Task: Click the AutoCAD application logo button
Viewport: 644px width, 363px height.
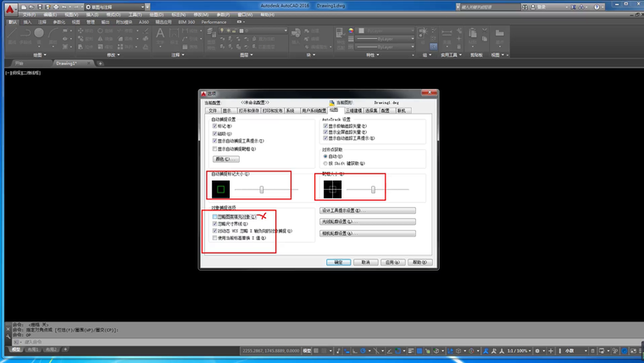Action: pyautogui.click(x=9, y=9)
